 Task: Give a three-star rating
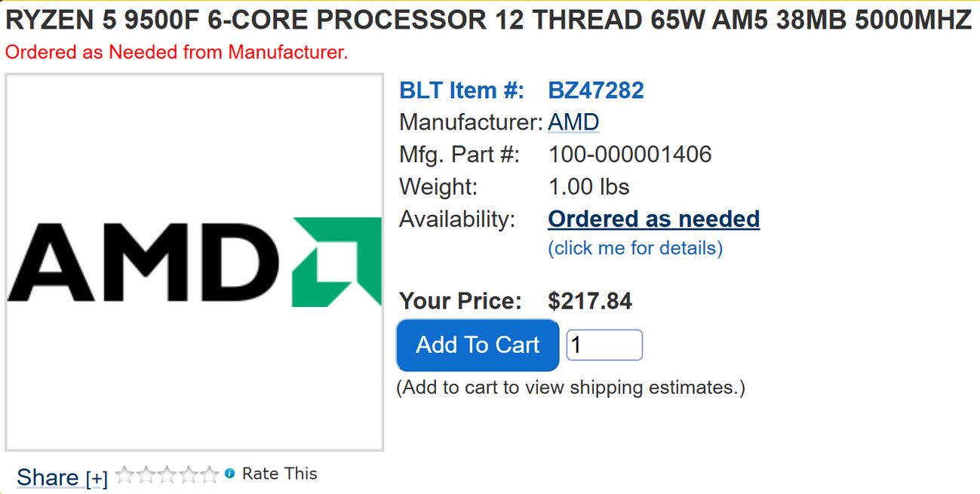pos(167,474)
